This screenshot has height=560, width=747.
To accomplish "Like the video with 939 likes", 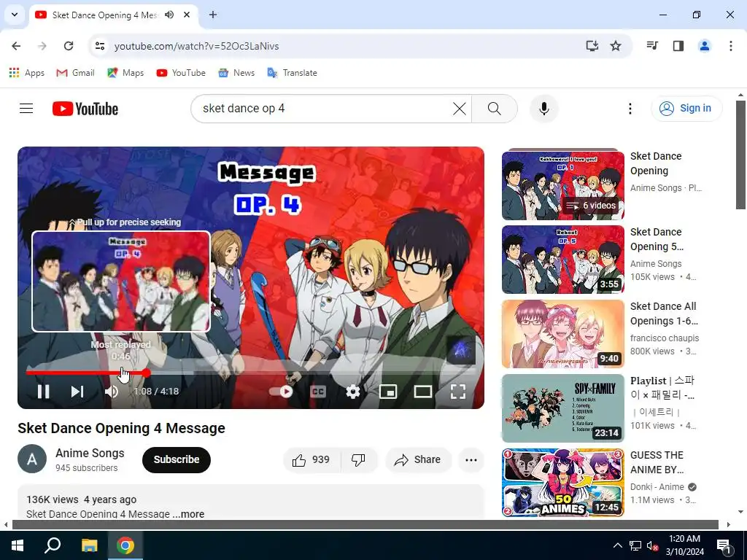I will tap(311, 460).
